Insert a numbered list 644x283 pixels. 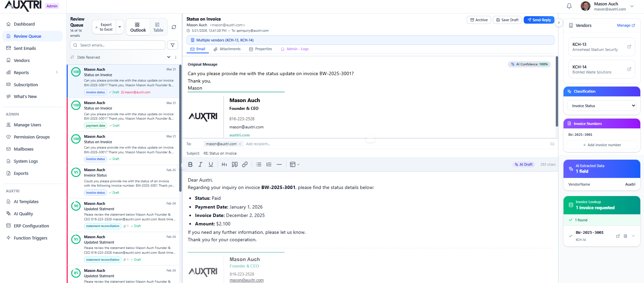269,164
